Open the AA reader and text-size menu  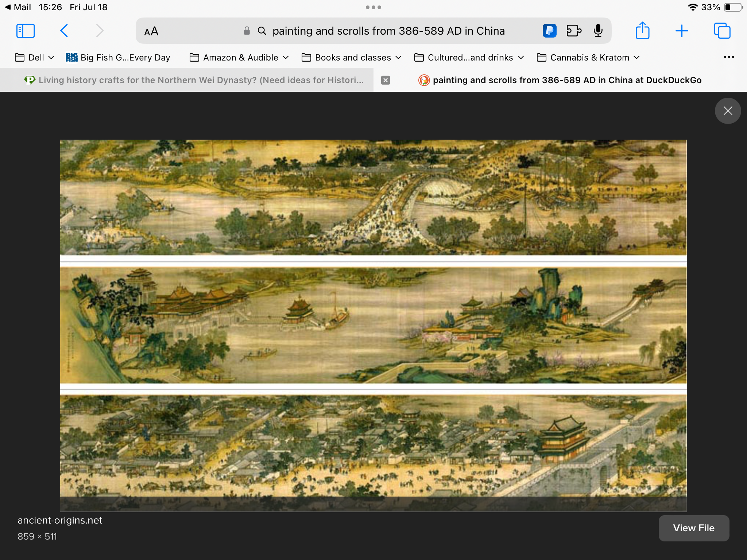[151, 31]
